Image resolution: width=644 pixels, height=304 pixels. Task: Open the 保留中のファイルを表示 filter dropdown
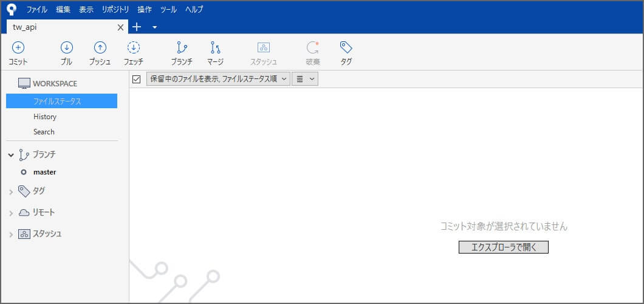pos(218,79)
